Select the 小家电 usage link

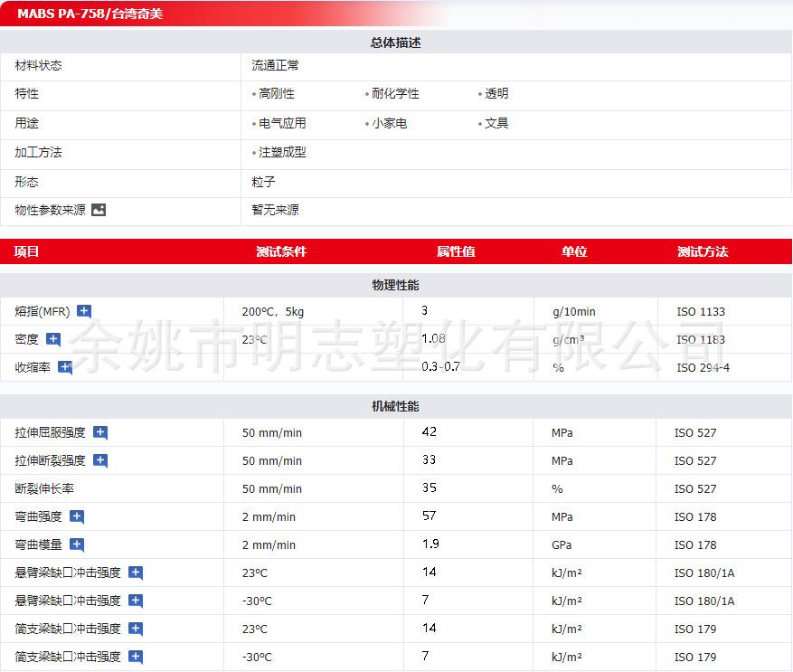[x=389, y=123]
